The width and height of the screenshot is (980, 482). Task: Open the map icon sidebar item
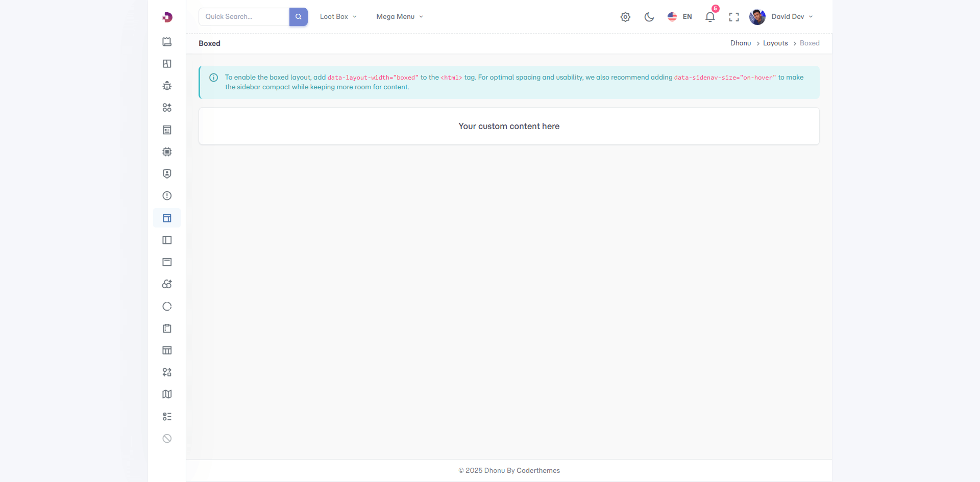(167, 394)
